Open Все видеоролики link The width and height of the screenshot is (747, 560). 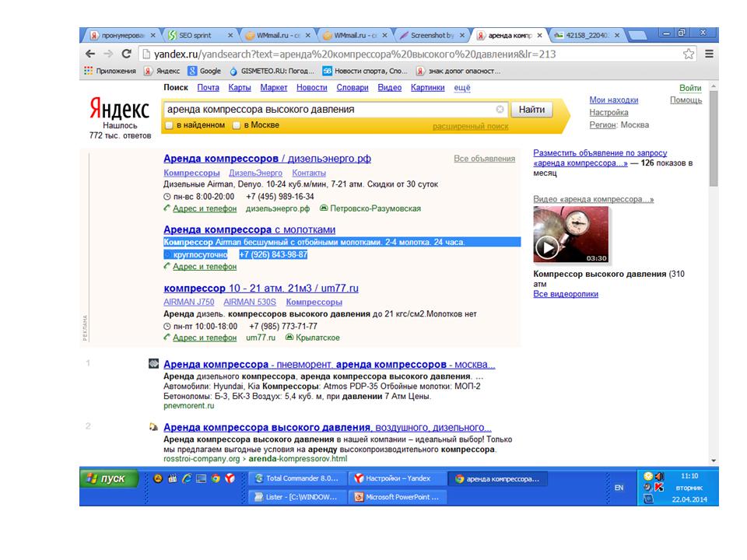coord(566,294)
